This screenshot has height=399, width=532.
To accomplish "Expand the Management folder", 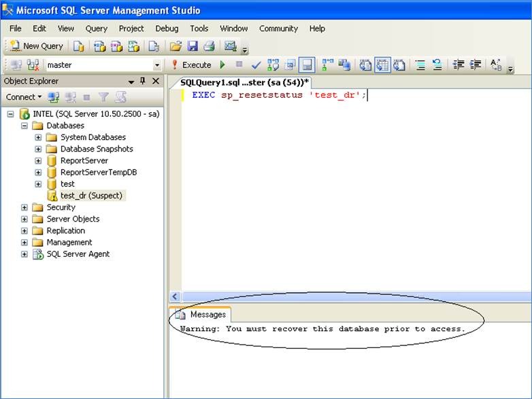I will [x=24, y=243].
